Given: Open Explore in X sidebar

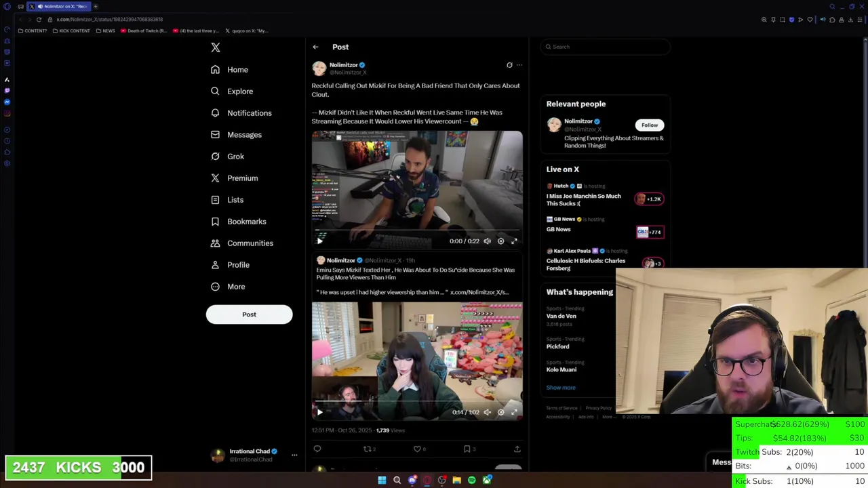Looking at the screenshot, I should pos(232,91).
